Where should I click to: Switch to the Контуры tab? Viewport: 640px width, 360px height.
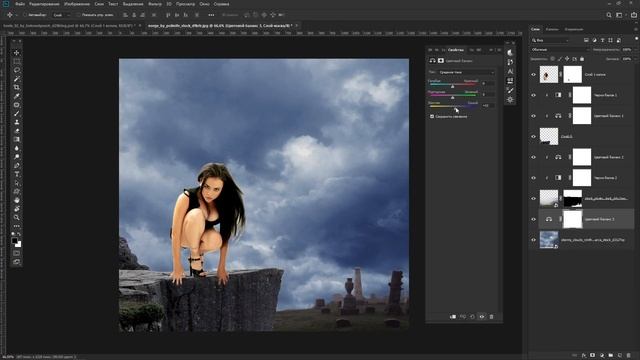click(x=574, y=29)
